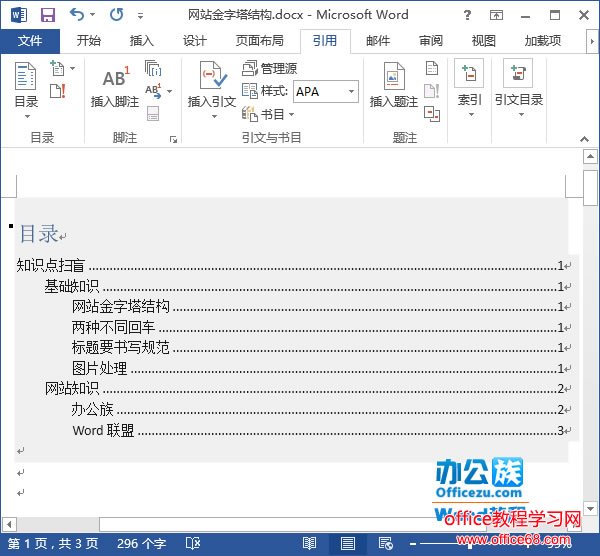Open the Add Text dropdown arrow
The height and width of the screenshot is (556, 600).
(73, 68)
